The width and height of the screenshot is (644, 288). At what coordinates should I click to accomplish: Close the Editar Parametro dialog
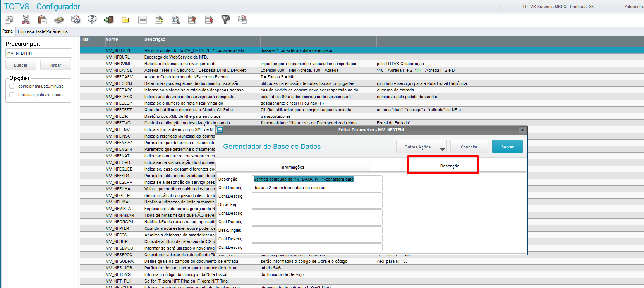522,130
